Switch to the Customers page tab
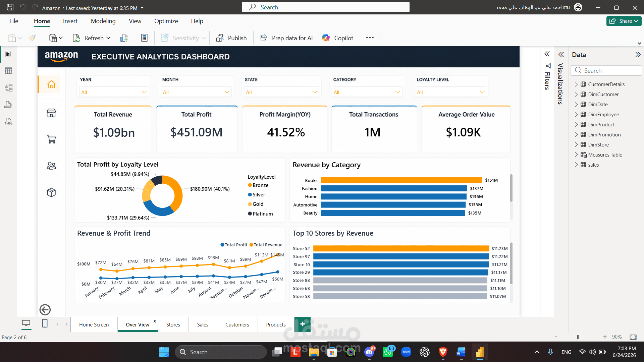 pos(237,325)
